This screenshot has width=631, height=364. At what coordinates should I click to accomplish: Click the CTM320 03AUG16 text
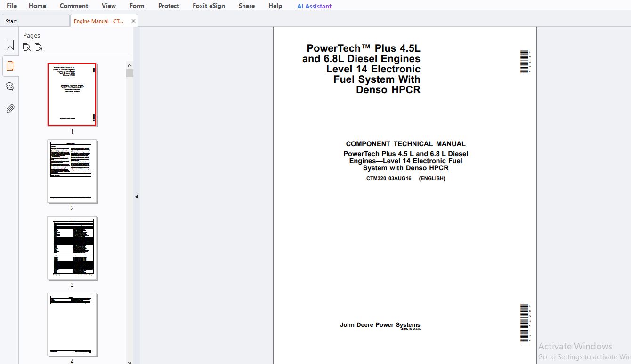click(x=389, y=178)
